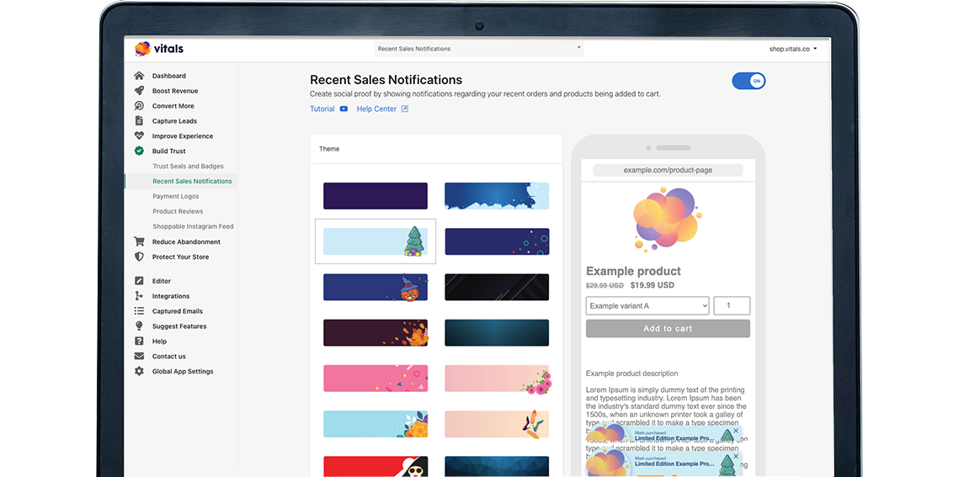Click the Dashboard home icon
Image resolution: width=980 pixels, height=477 pixels.
(139, 76)
